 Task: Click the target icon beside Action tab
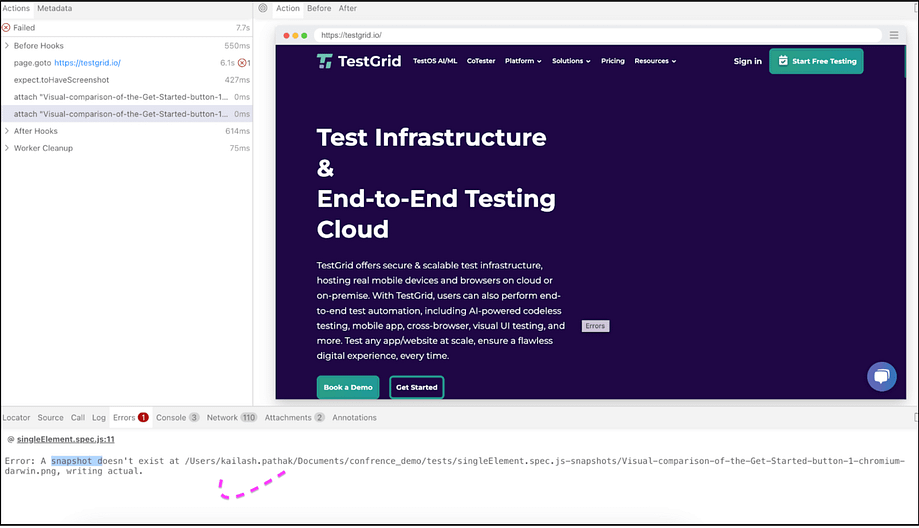[263, 8]
